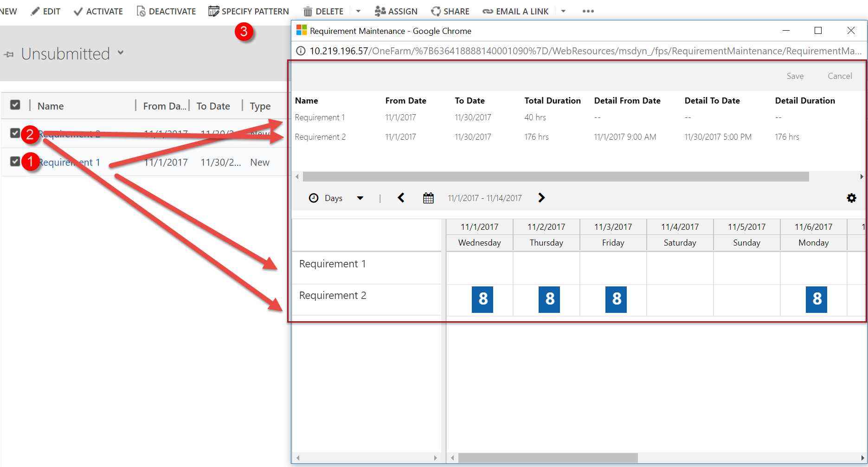Click the Cancel button

[x=840, y=76]
